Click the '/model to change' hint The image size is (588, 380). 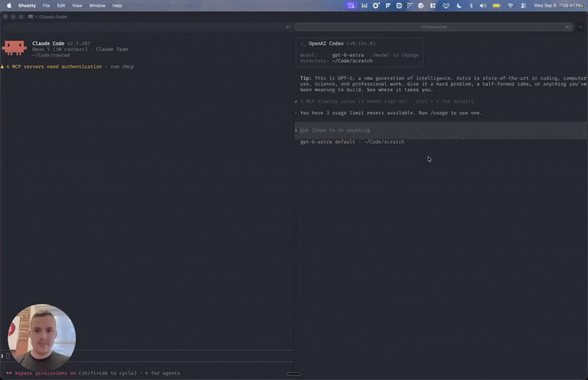pos(395,55)
